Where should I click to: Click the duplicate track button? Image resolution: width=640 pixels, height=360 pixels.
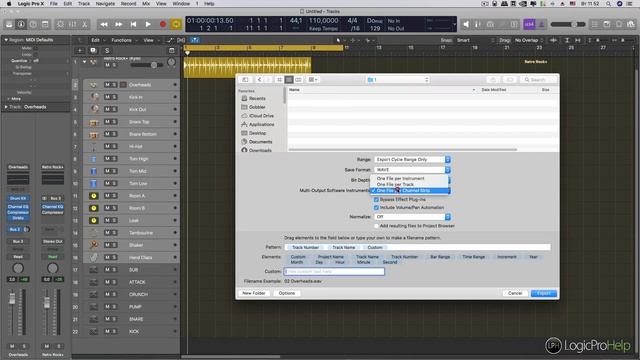[93, 51]
